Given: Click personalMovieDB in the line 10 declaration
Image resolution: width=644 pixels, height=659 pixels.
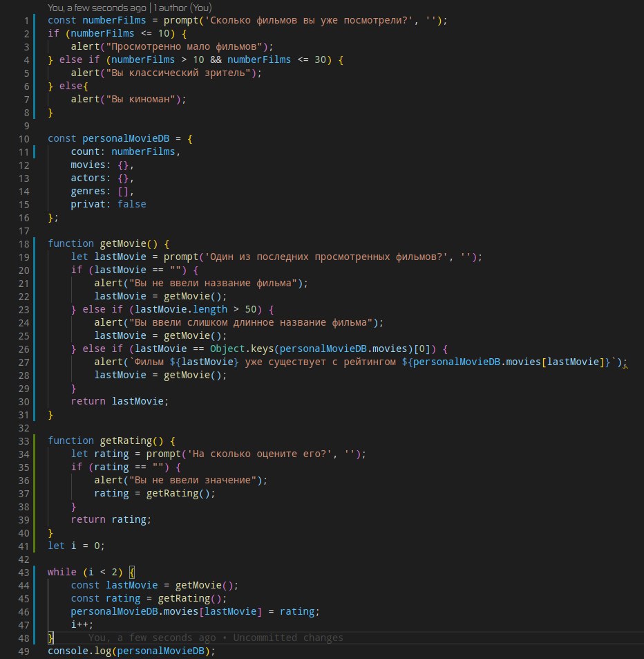Looking at the screenshot, I should click(x=126, y=139).
